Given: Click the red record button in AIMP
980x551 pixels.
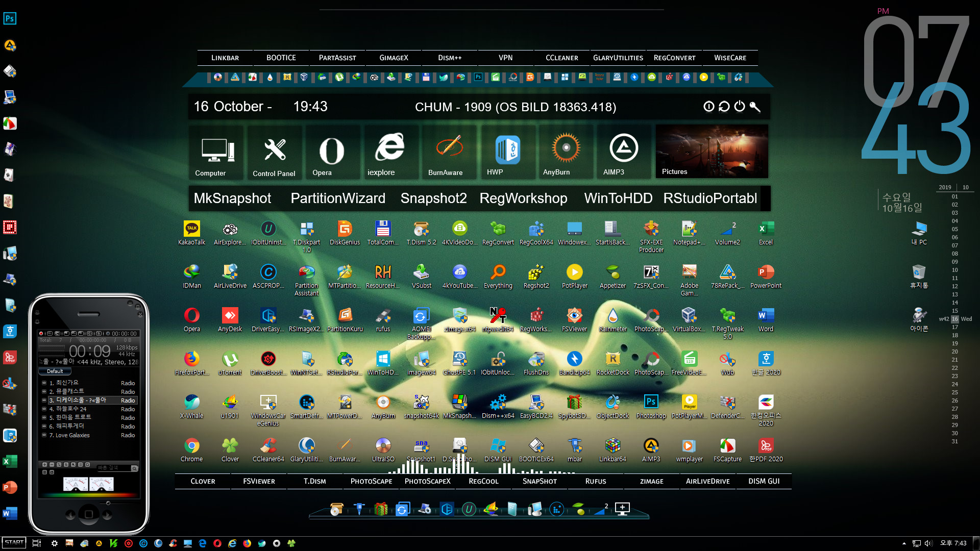Looking at the screenshot, I should coord(41,334).
